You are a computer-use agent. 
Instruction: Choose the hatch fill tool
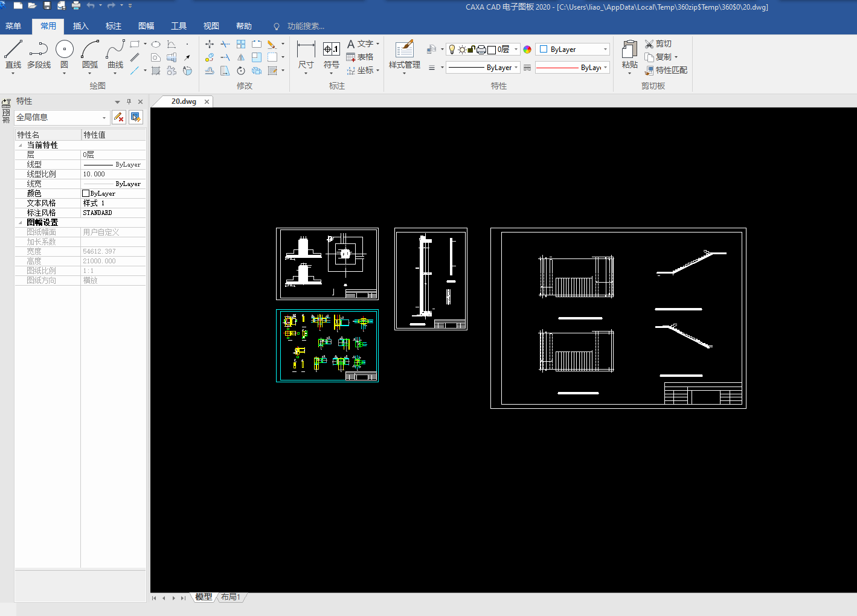coord(156,71)
